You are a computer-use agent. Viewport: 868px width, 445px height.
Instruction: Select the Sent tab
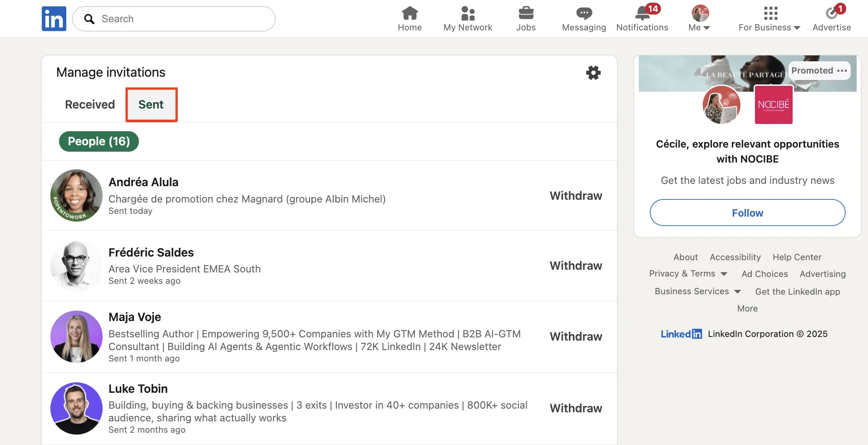pos(151,104)
